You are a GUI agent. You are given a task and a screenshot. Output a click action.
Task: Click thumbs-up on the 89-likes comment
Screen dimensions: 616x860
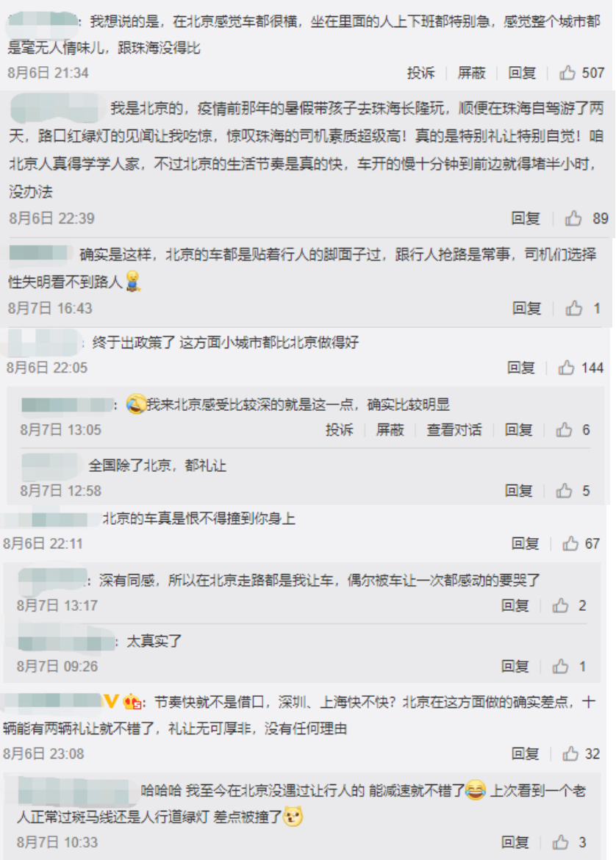[x=573, y=218]
